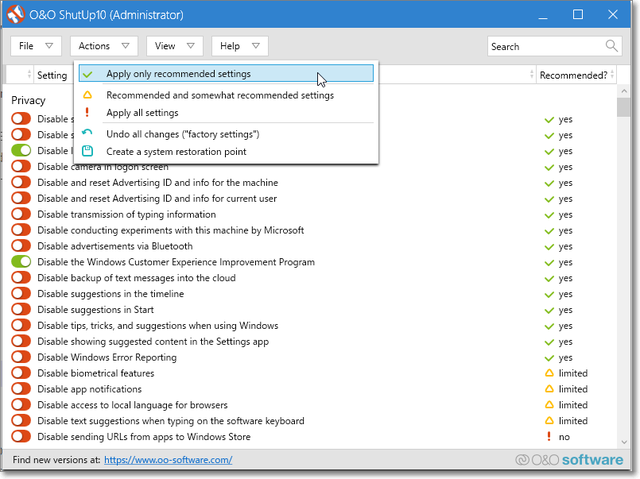Open the Help dropdown menu

click(240, 46)
